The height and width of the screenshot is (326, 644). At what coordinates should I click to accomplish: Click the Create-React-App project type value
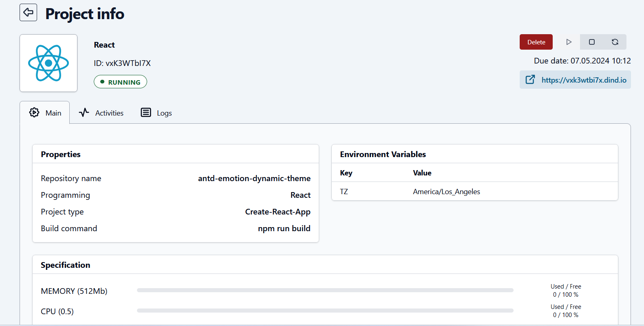click(x=278, y=212)
